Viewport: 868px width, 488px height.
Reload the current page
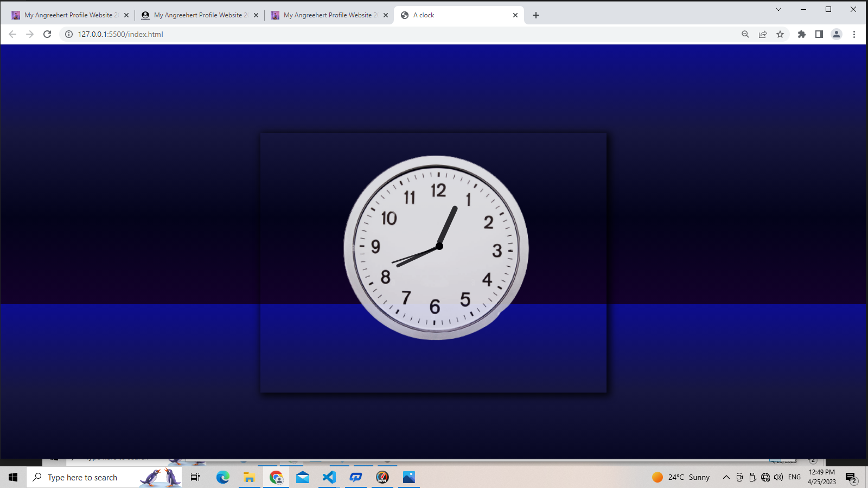(x=47, y=34)
